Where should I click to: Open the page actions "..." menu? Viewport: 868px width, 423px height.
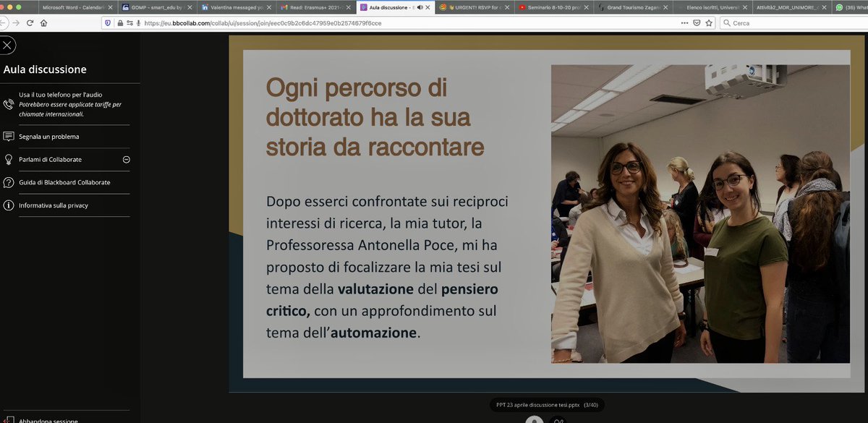click(683, 22)
